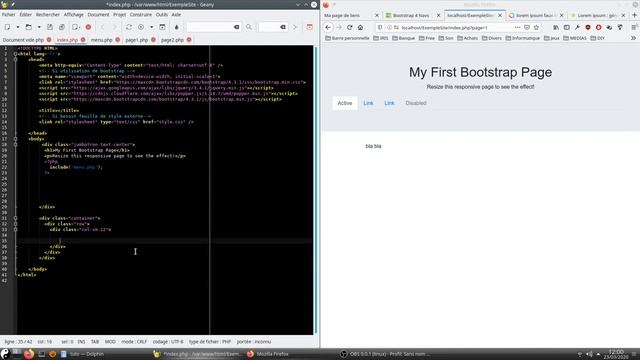This screenshot has height=360, width=640.
Task: Collapse the fold marker at the body line
Action: coord(15,139)
